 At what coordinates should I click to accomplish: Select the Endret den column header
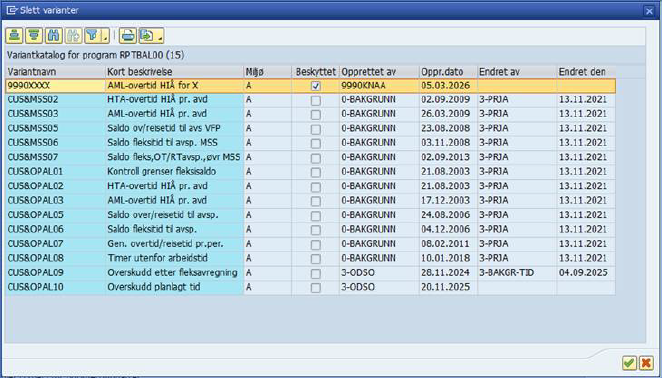pos(586,72)
